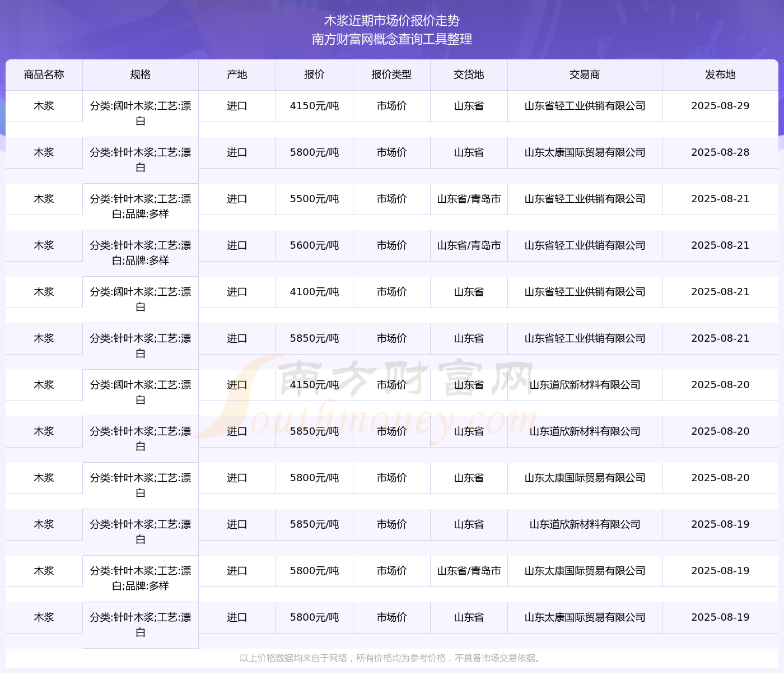784x675 pixels.
Task: Click spec with 品牌:多样 in the 5500元/吨 row
Action: [x=141, y=207]
